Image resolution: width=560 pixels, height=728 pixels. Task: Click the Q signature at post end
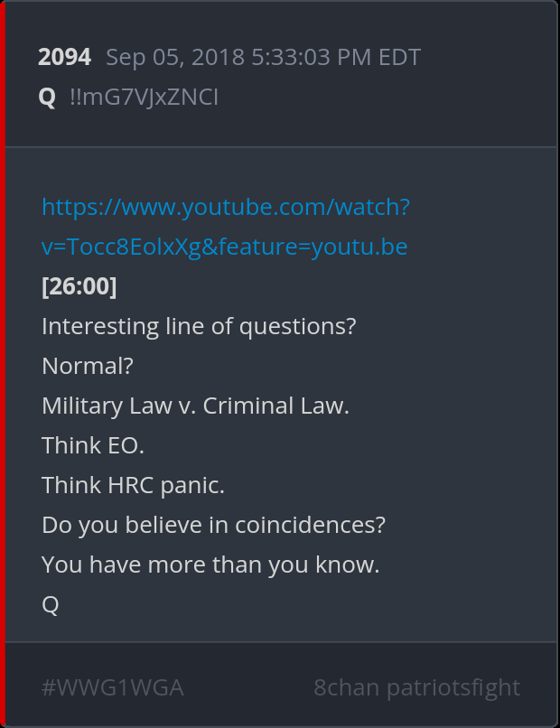[51, 604]
